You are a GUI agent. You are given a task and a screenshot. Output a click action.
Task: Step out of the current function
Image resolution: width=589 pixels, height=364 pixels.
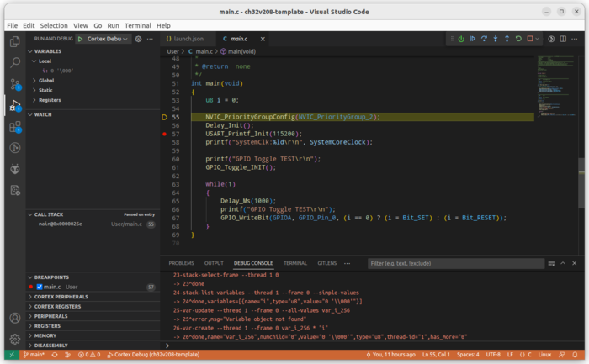tap(507, 39)
